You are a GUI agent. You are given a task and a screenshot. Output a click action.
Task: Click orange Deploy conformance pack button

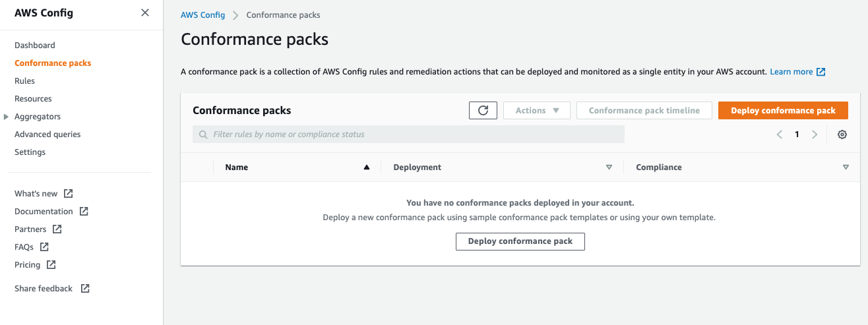pyautogui.click(x=783, y=111)
